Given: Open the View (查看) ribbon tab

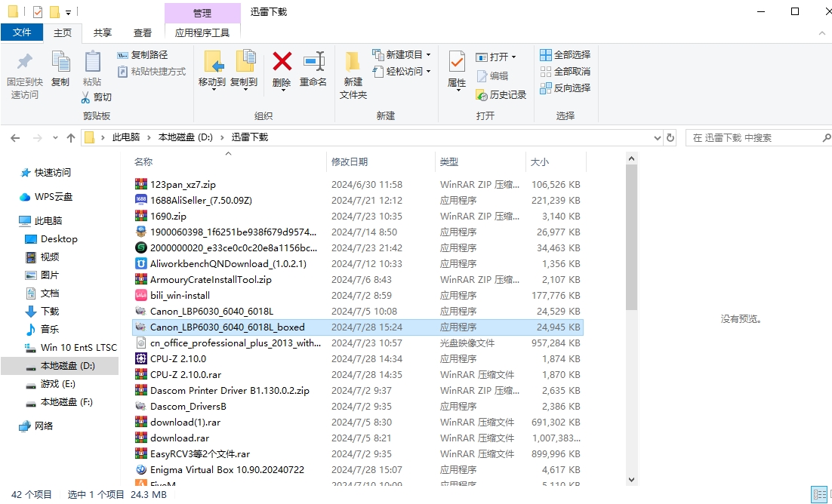Looking at the screenshot, I should point(143,32).
